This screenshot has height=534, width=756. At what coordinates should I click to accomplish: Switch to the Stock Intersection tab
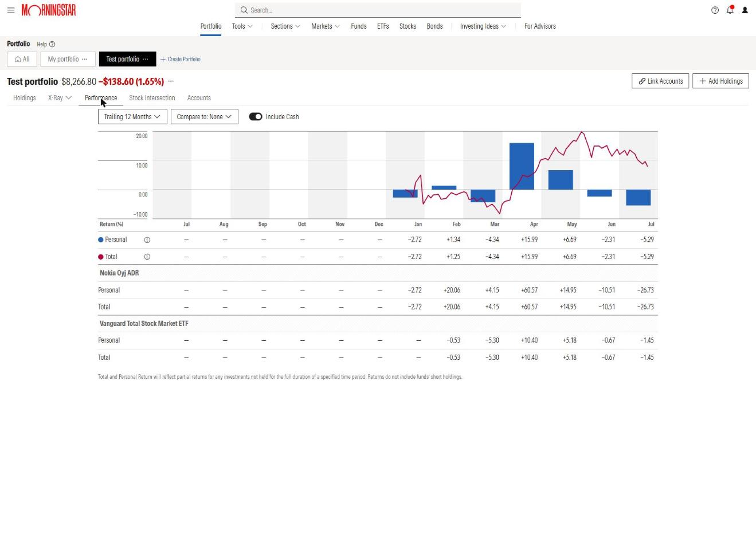(152, 98)
